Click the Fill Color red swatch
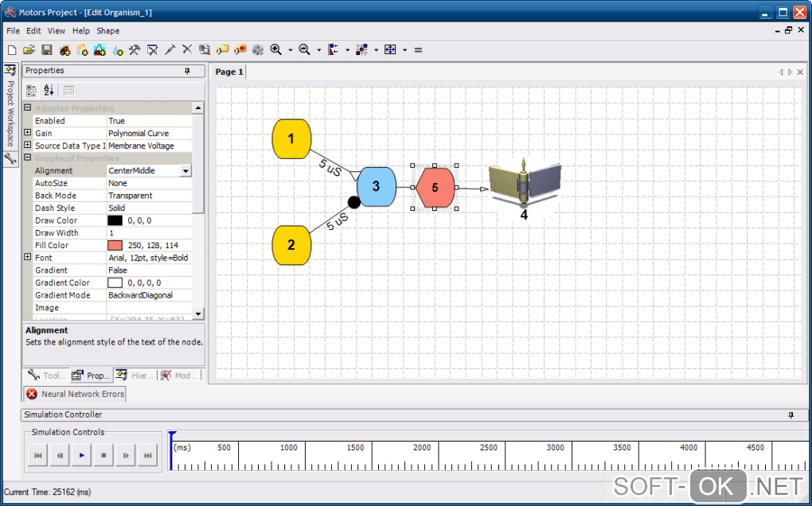 (x=115, y=245)
